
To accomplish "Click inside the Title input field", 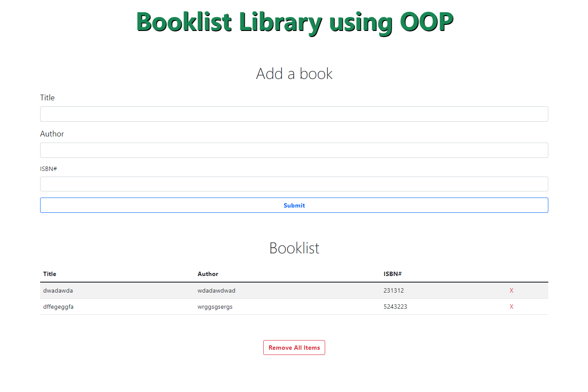I will click(x=294, y=114).
